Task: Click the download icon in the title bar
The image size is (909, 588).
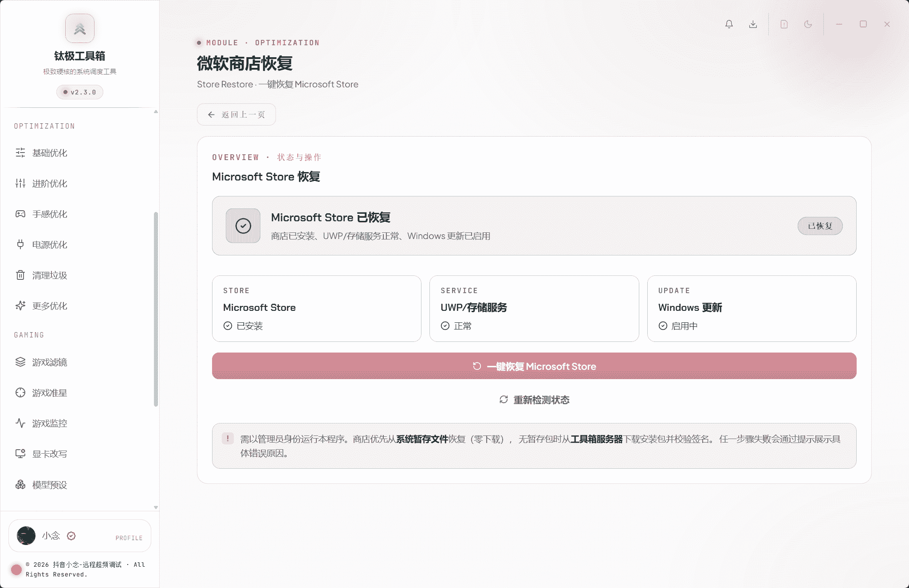Action: 753,24
